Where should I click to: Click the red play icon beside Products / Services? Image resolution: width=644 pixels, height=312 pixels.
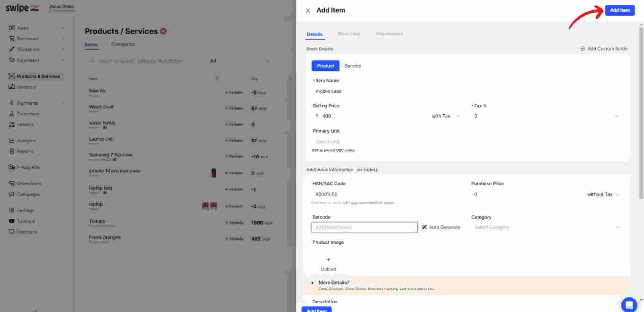point(163,31)
